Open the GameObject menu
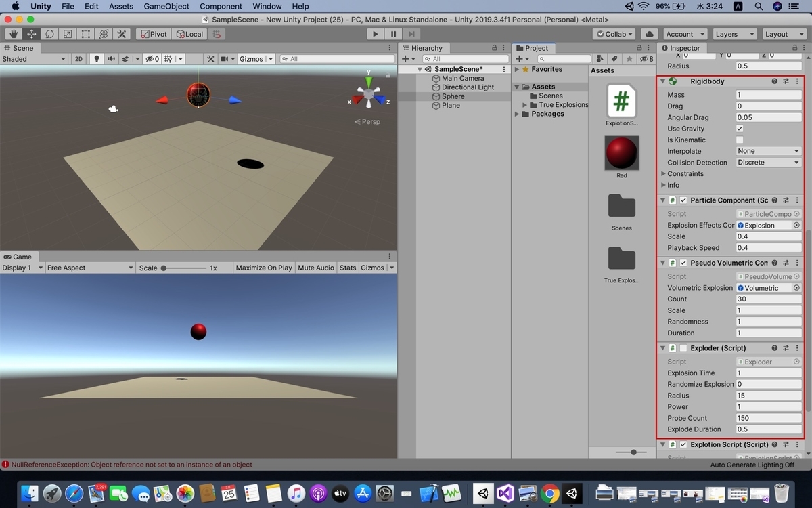This screenshot has height=508, width=812. (x=166, y=6)
